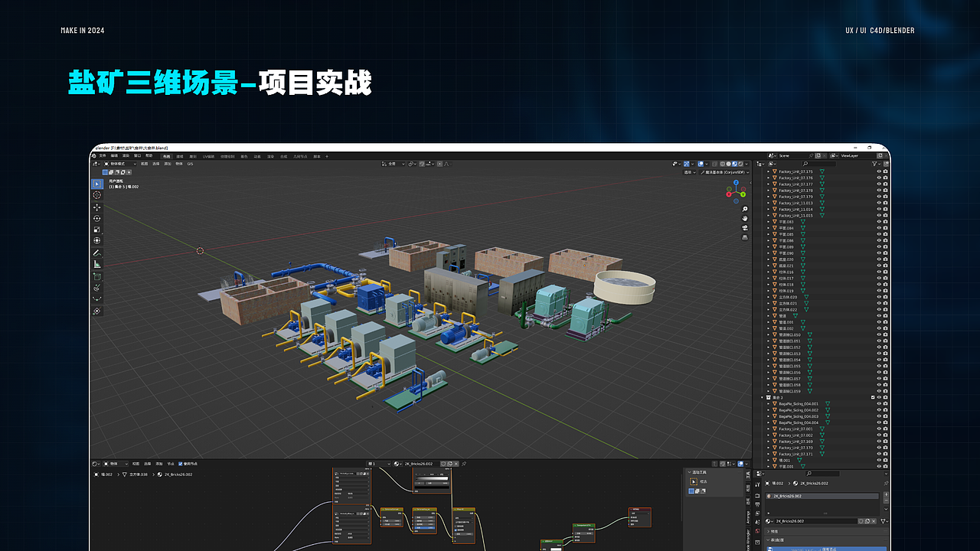Switch to the 布局 workspace tab

[166, 156]
